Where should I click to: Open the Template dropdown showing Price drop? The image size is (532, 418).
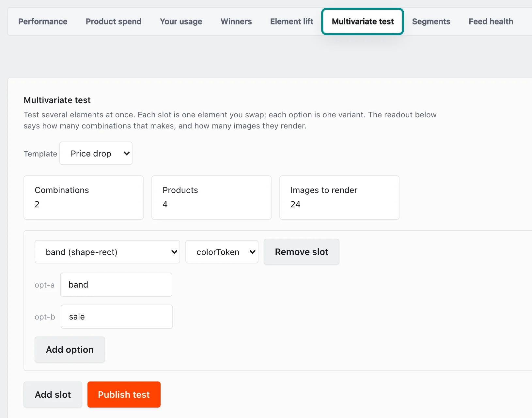pyautogui.click(x=96, y=153)
